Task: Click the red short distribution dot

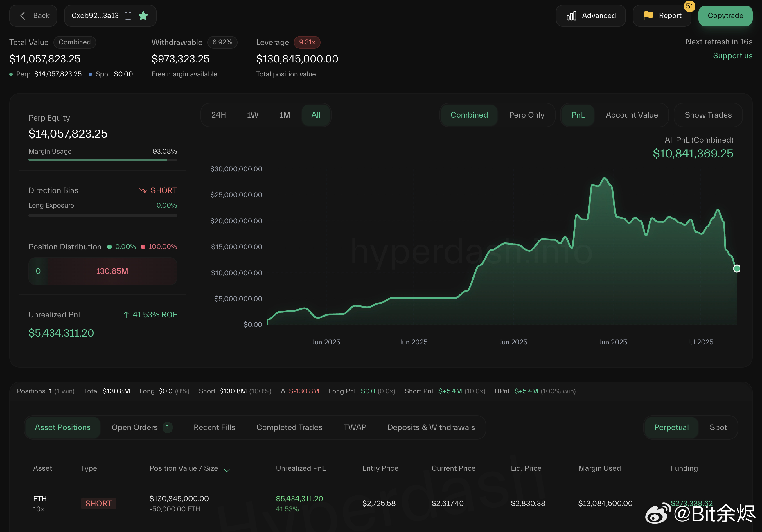Action: [143, 247]
